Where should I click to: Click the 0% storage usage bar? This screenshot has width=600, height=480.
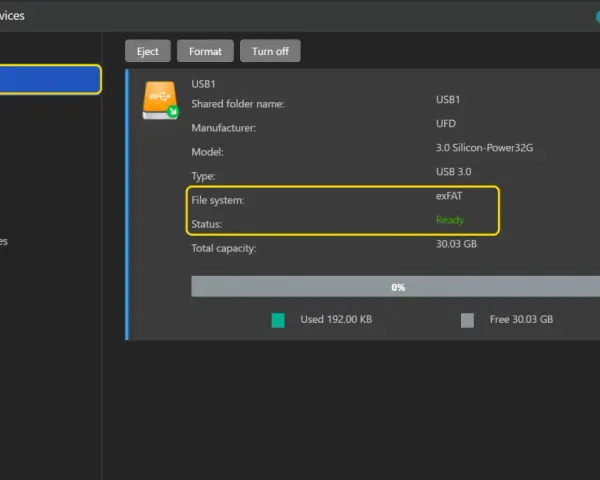click(396, 287)
